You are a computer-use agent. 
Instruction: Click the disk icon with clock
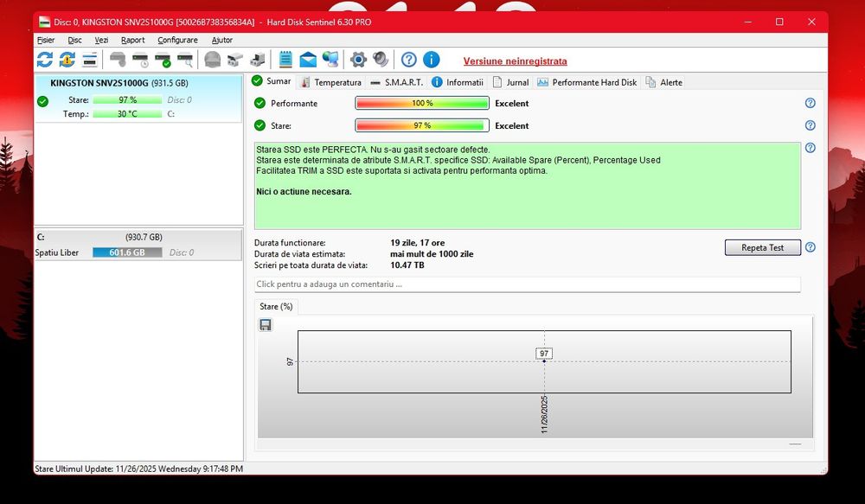point(140,60)
